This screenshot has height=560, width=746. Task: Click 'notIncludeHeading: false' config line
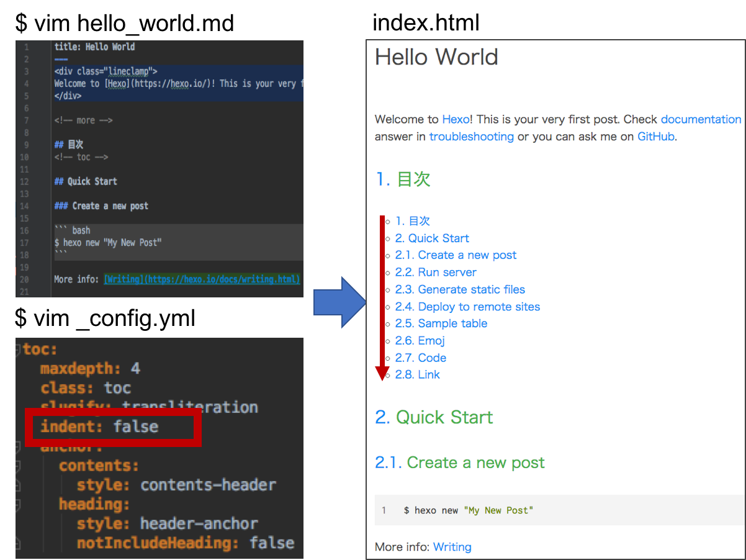(186, 543)
